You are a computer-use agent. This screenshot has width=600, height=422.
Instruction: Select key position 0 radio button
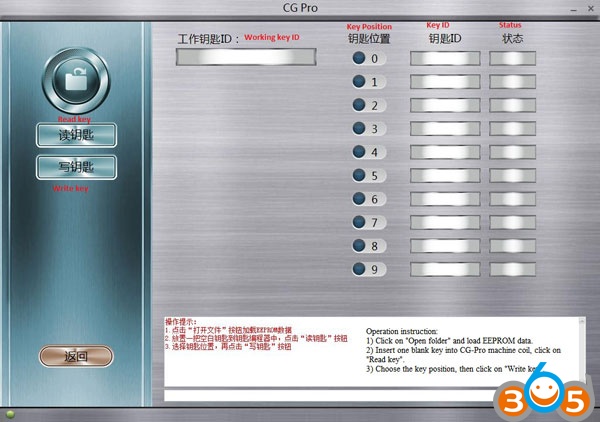point(359,58)
